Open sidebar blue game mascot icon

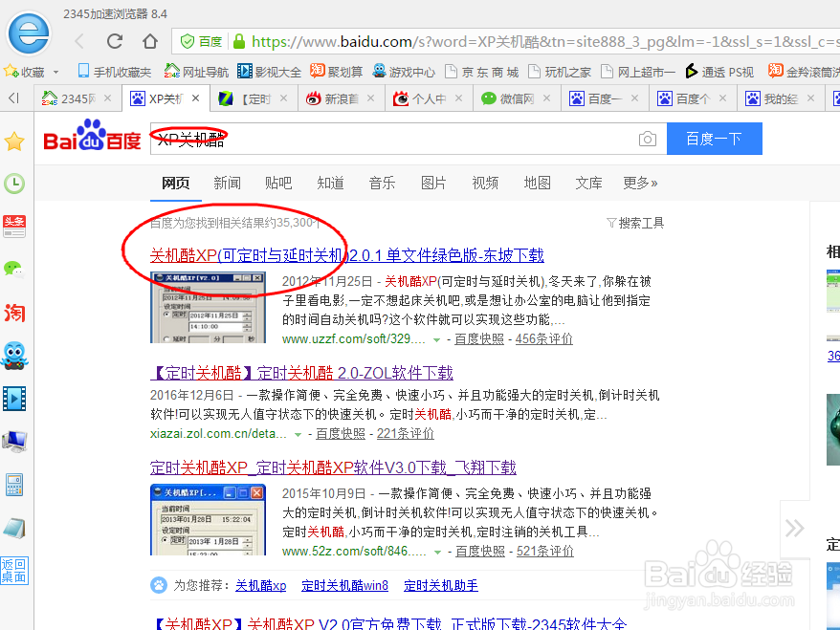(14, 356)
